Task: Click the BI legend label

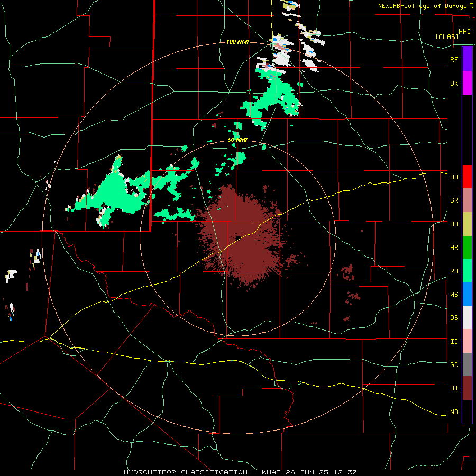Action: (x=454, y=388)
